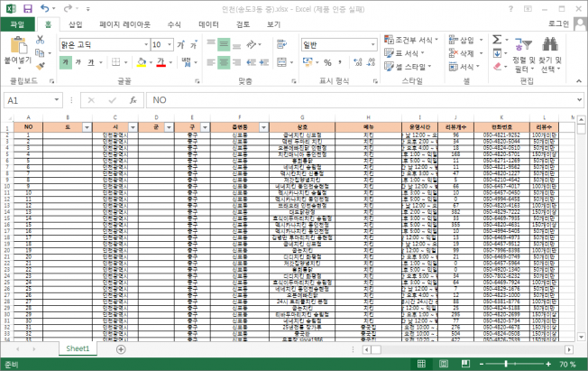Viewport: 588px width, 371px height.
Task: Switch to the 데이터 data tab
Action: click(208, 24)
